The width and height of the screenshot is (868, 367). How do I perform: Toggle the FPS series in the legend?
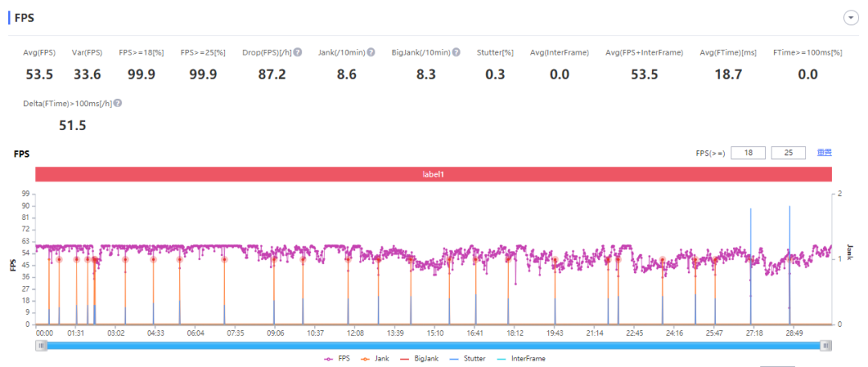tap(337, 359)
